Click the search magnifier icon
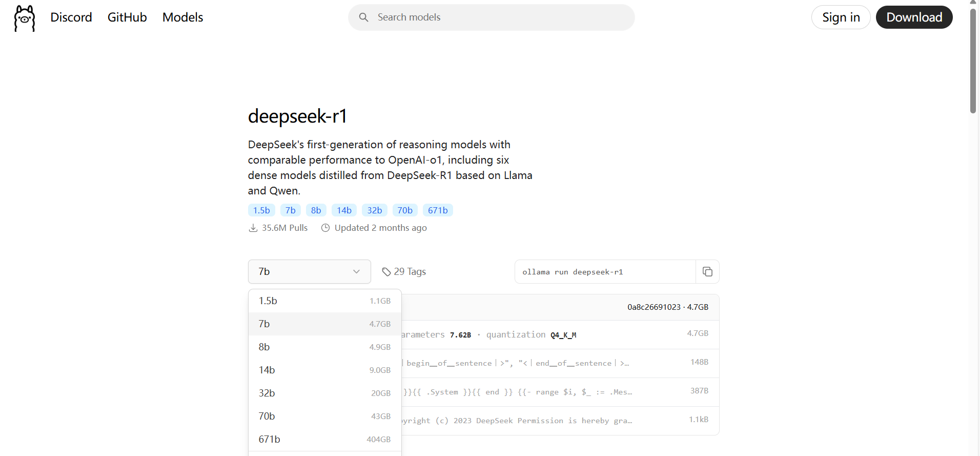The image size is (980, 456). pyautogui.click(x=363, y=17)
